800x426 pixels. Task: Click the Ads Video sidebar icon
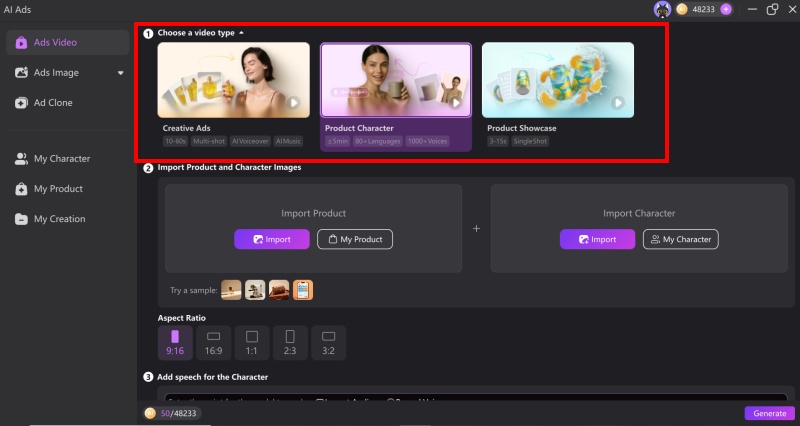21,42
